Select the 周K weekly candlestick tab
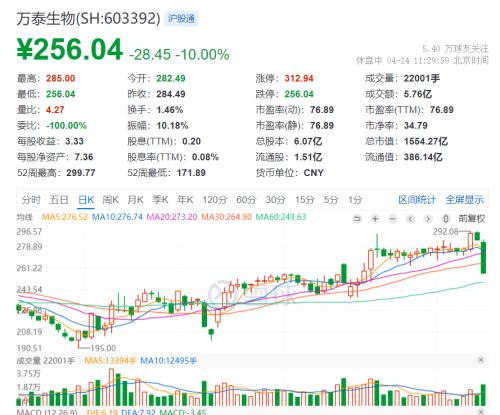The height and width of the screenshot is (415, 500). 110,200
